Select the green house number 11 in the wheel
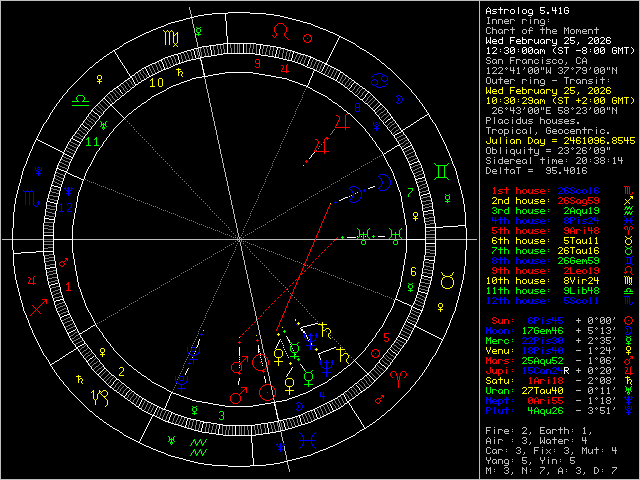This screenshot has height=480, width=640. point(93,143)
